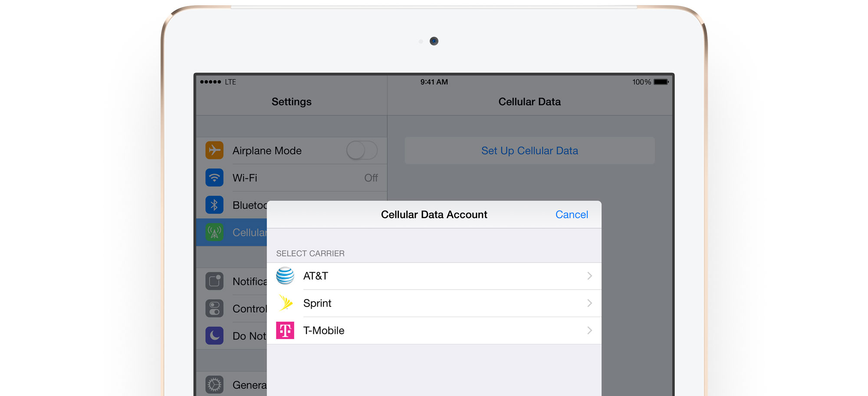This screenshot has height=396, width=868.
Task: Tap the Cellular antenna icon
Action: point(214,232)
